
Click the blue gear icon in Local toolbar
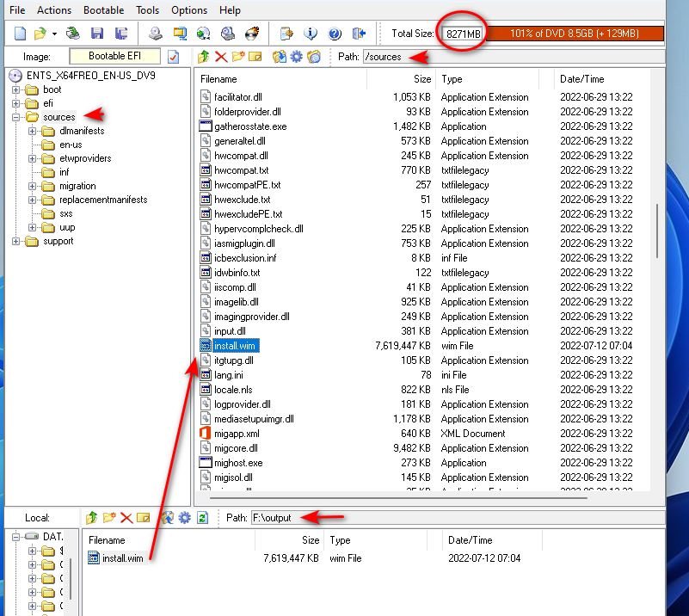[185, 518]
